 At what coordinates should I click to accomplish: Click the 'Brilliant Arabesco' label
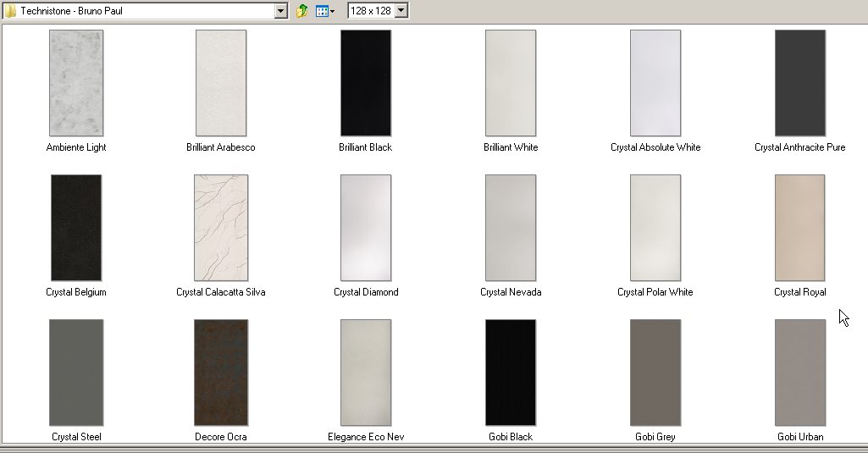[x=221, y=147]
